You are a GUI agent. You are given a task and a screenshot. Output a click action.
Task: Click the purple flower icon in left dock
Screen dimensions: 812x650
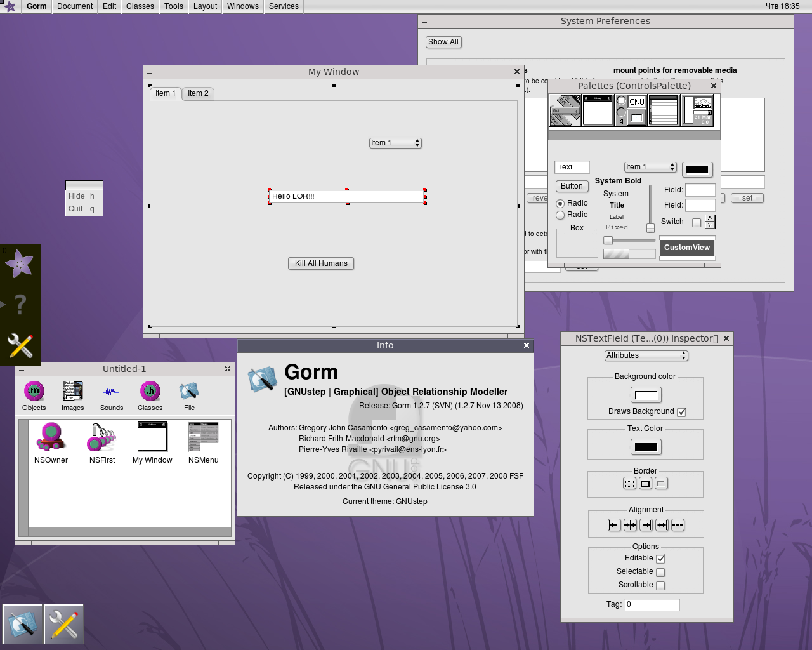pos(20,264)
